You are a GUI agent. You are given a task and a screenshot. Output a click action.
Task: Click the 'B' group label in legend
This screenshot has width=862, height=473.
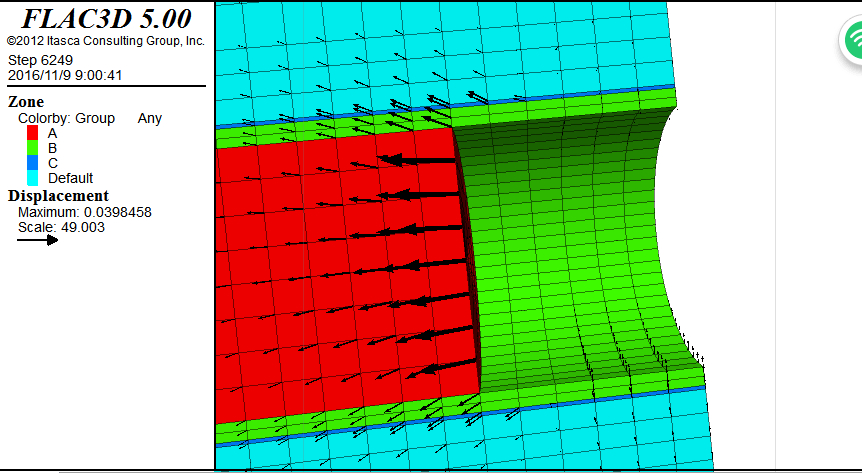tap(52, 148)
